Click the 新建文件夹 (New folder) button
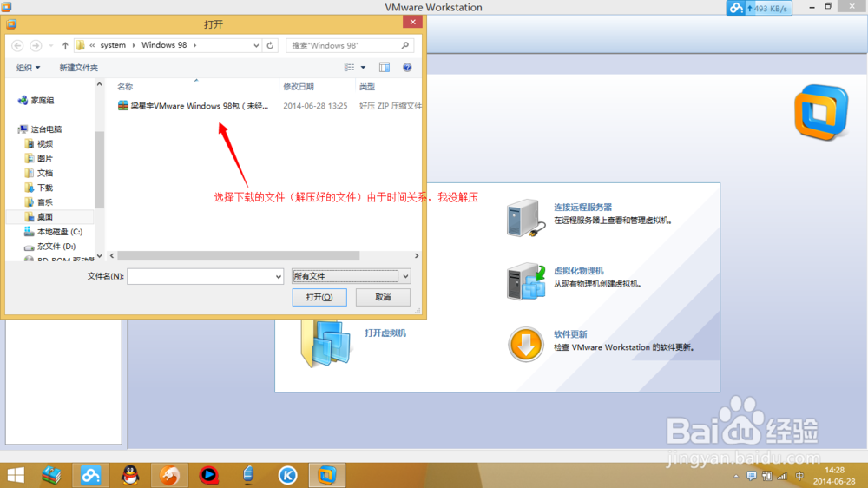Screen dimensions: 868x488 79,68
